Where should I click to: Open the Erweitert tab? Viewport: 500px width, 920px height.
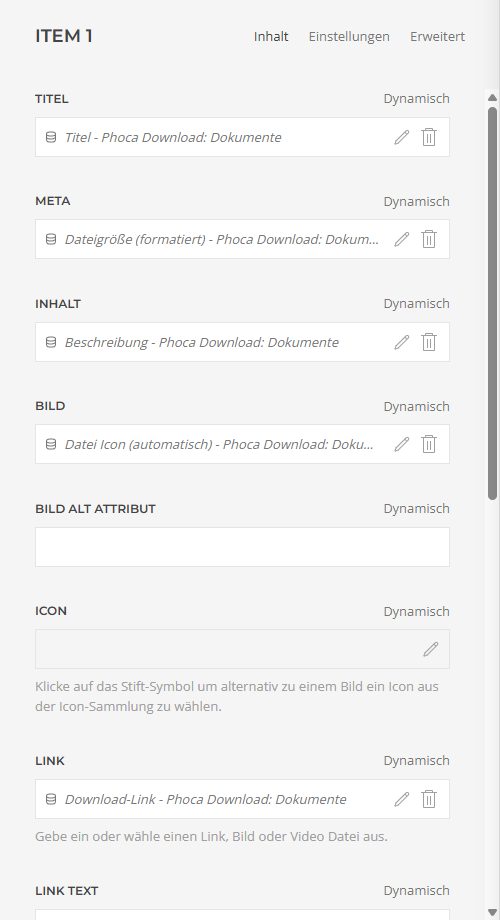coord(437,36)
